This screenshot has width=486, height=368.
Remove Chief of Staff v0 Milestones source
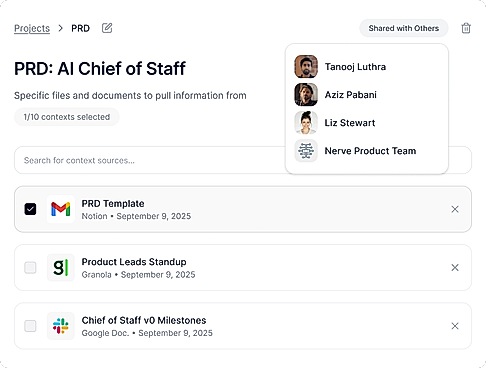455,326
